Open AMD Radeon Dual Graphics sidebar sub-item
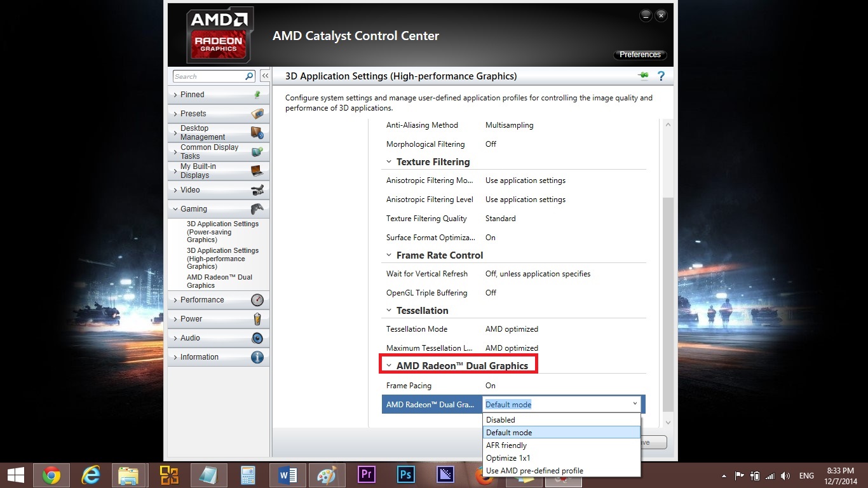This screenshot has height=488, width=868. coord(219,281)
